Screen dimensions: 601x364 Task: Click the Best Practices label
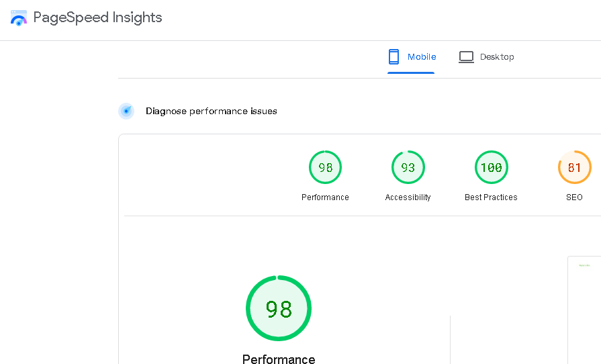(x=491, y=197)
